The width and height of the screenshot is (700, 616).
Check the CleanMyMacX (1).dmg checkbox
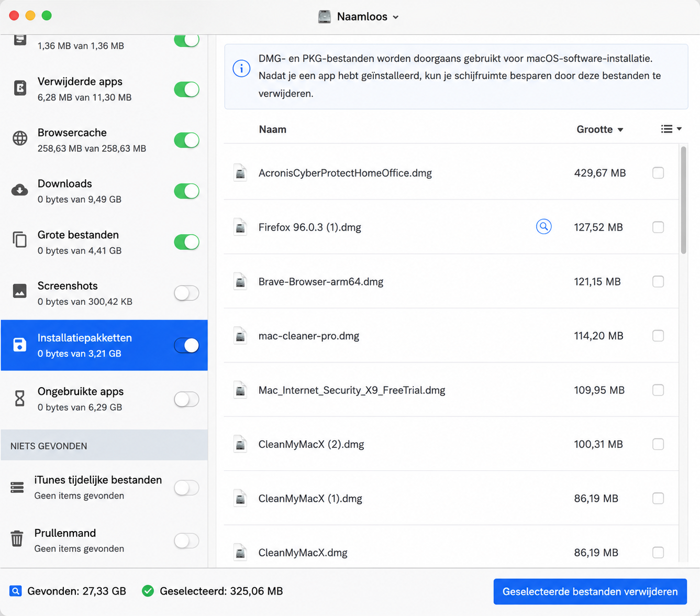(658, 498)
